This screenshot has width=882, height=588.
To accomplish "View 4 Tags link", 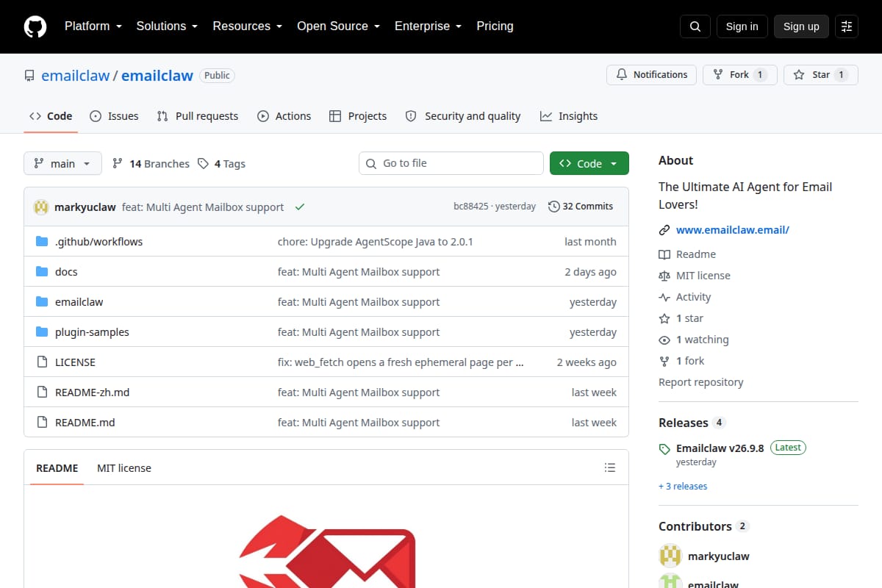I will tap(221, 164).
